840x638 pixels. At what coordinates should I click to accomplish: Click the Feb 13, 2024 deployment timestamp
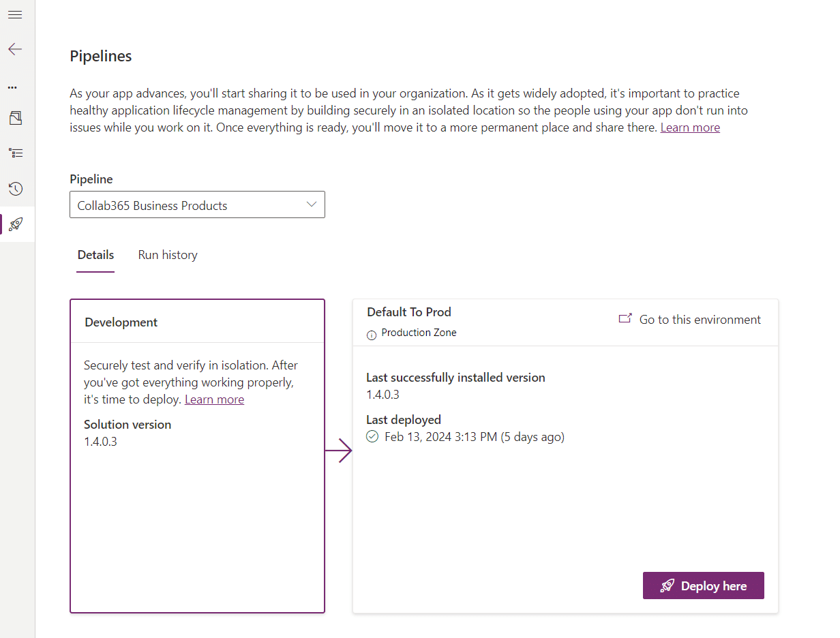click(474, 437)
